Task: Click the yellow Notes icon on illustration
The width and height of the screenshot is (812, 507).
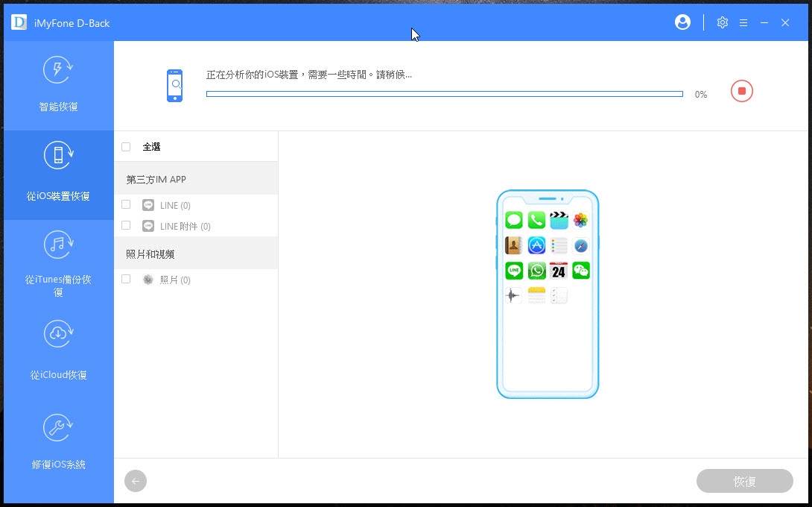Action: 536,295
